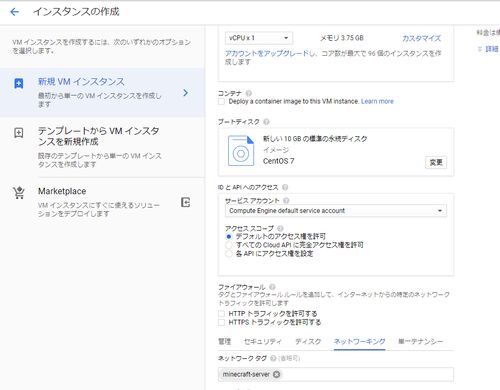Click the 詳細 link at right edge
Image resolution: width=500 pixels, height=390 pixels.
click(492, 49)
